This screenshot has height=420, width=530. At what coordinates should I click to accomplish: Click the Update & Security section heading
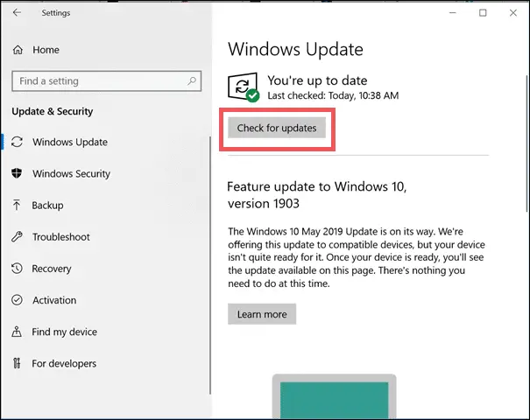click(53, 111)
